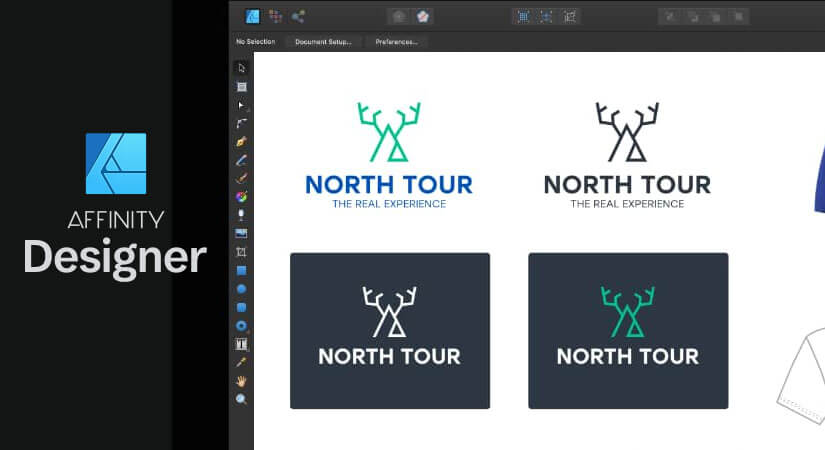Select the Rounded Rectangle tool
Screen dimensions: 825x450
click(x=242, y=307)
